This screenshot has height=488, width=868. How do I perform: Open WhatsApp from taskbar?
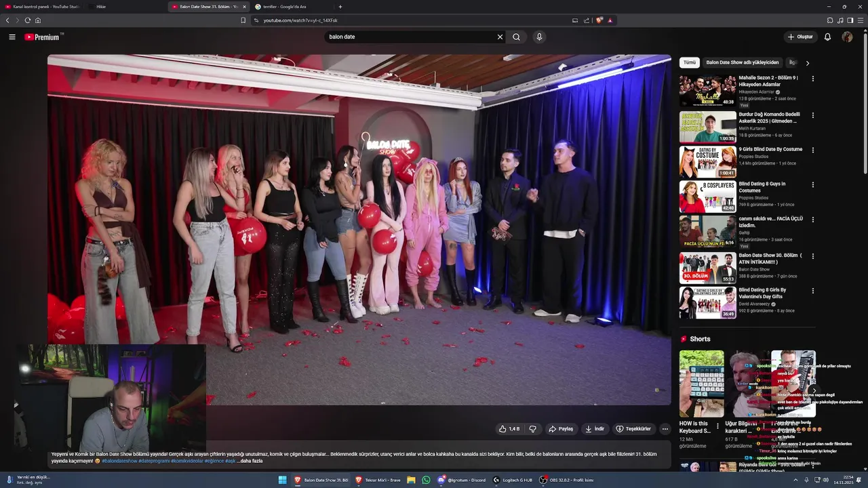426,480
